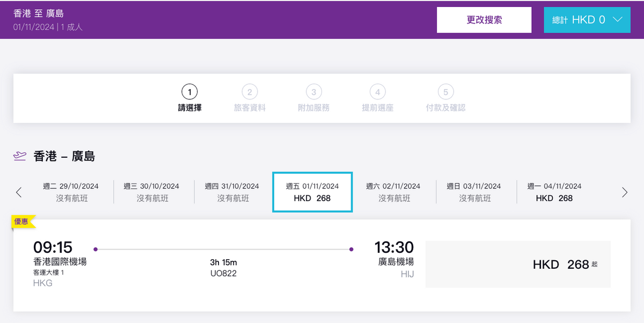Viewport: 644px width, 323px height.
Task: Select step 2 旅客資料
Action: 250,99
